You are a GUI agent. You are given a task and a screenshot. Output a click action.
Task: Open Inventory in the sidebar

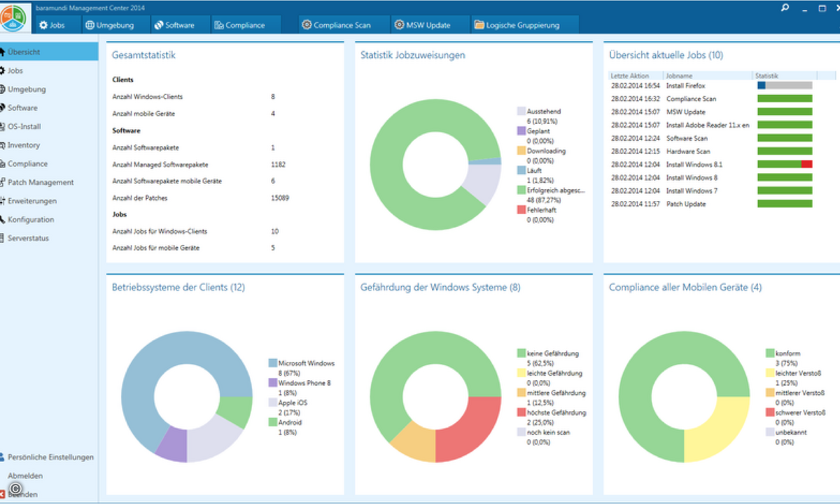(49, 145)
